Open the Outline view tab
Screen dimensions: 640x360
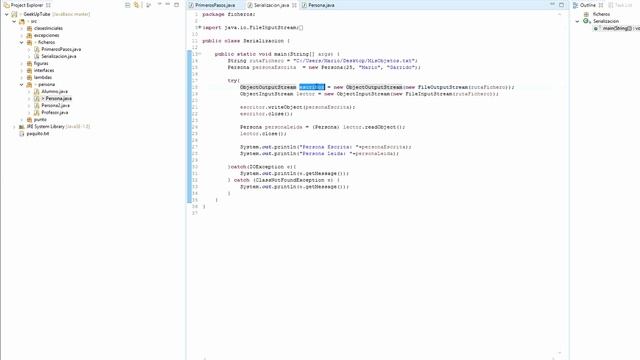pos(587,5)
